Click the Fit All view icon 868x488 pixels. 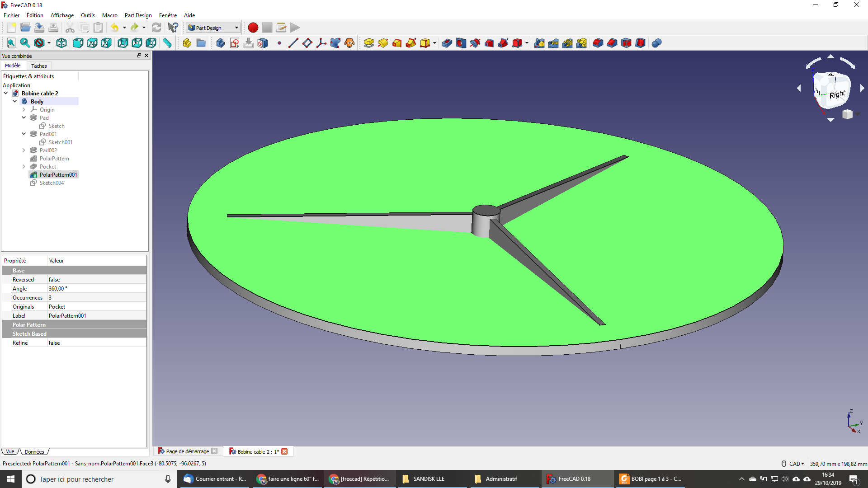pos(11,43)
